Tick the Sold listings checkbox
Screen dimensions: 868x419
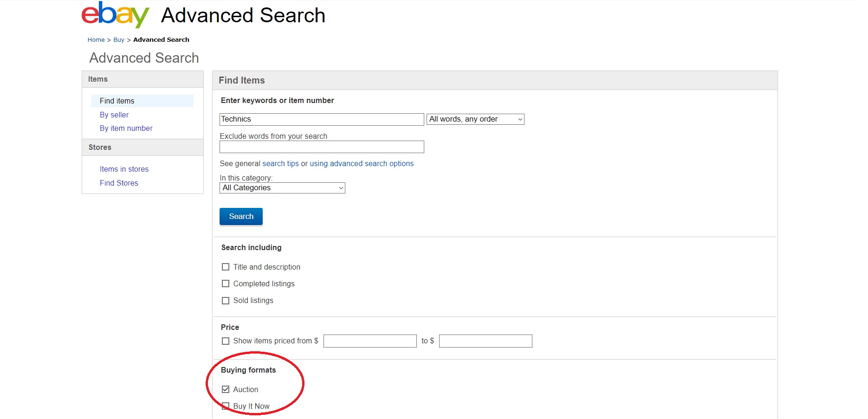[226, 301]
